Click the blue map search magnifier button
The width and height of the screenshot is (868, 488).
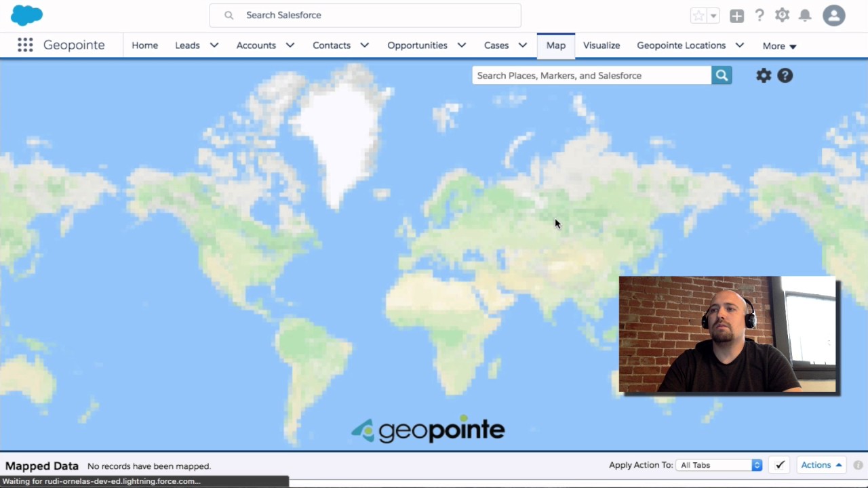pos(722,75)
